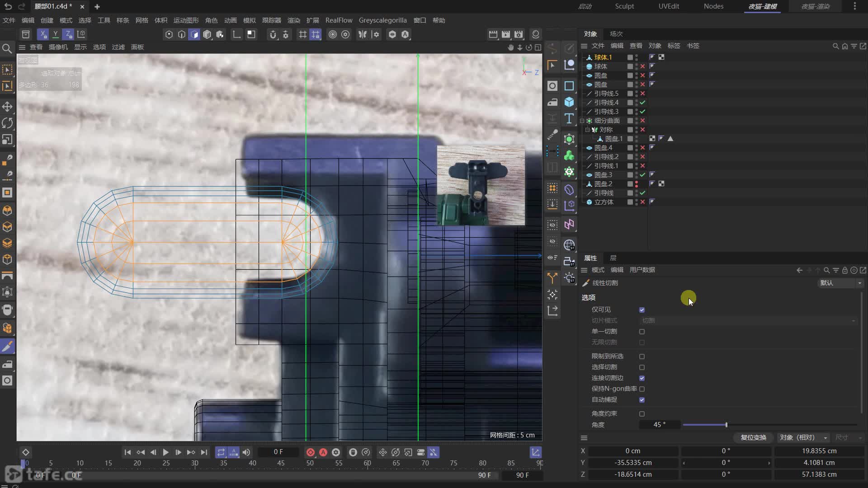
Task: Activate the Line Cut knife tool
Action: [7, 347]
